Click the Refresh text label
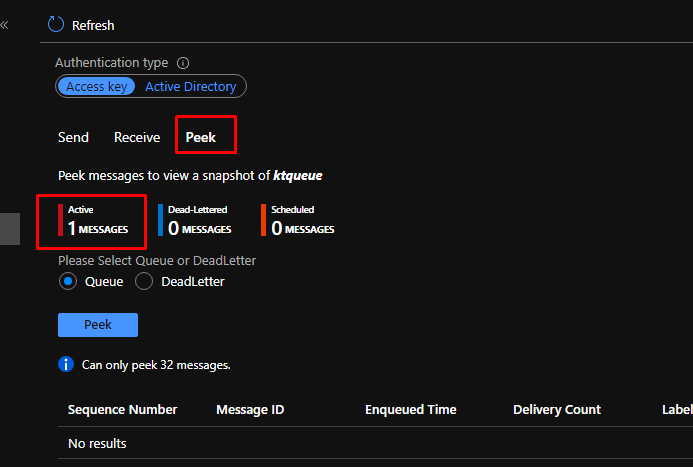This screenshot has width=693, height=467. click(93, 25)
